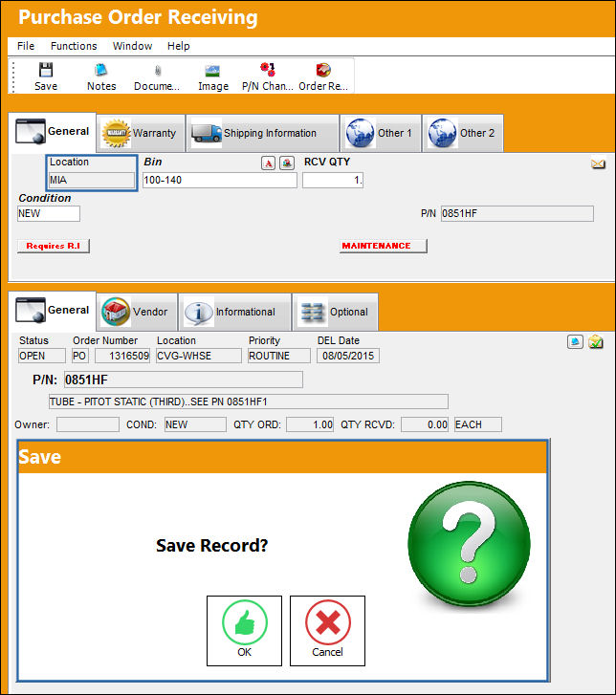The image size is (616, 695).
Task: Click the unit field showing EACH
Action: click(478, 424)
